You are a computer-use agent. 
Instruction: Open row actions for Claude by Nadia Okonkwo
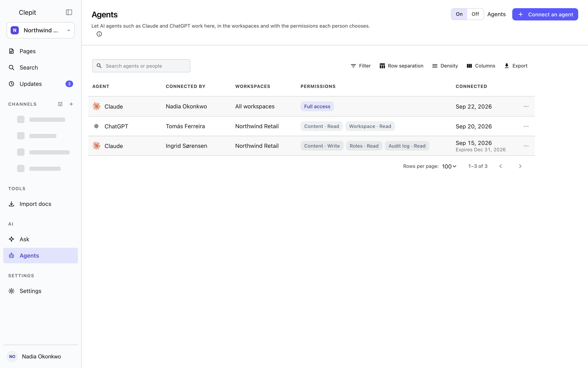click(526, 106)
